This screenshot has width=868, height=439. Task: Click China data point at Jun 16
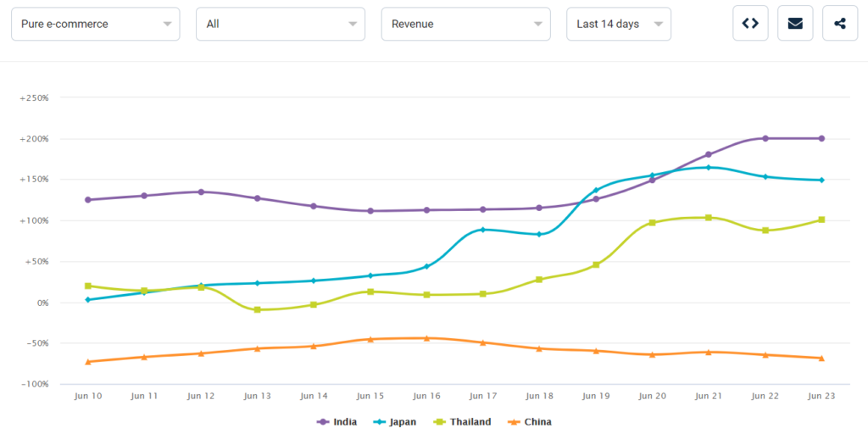(x=427, y=337)
